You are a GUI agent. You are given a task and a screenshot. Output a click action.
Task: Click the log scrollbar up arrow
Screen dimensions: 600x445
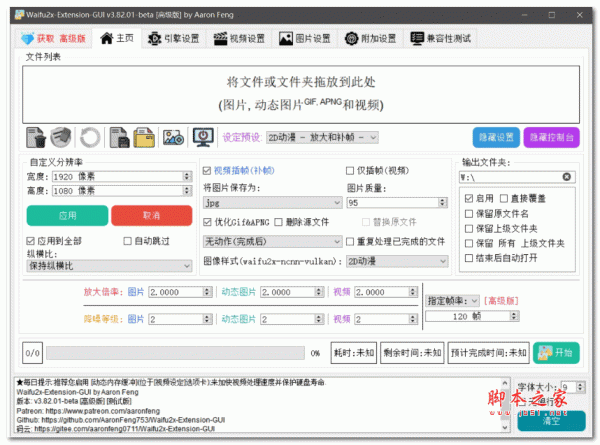tap(505, 383)
